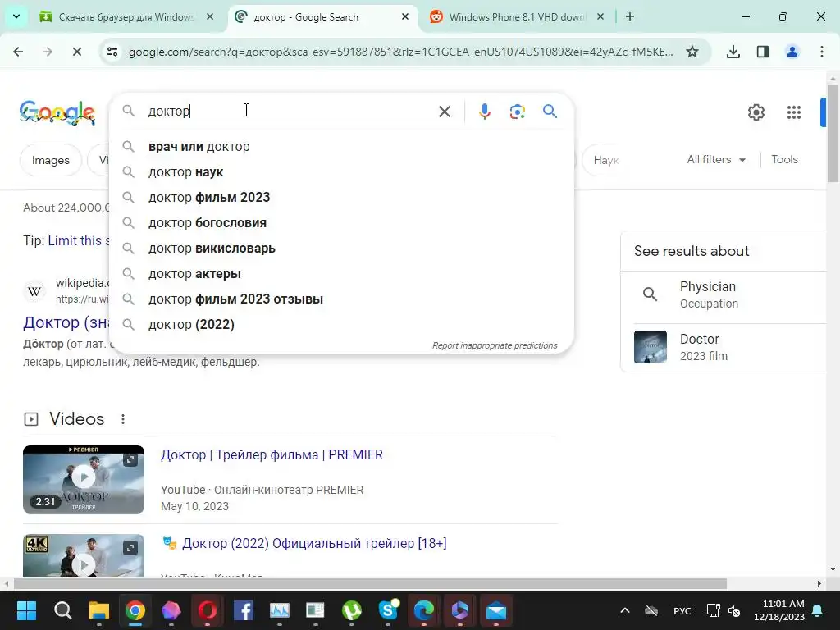Show hidden system tray icons
The image size is (840, 630).
click(624, 610)
